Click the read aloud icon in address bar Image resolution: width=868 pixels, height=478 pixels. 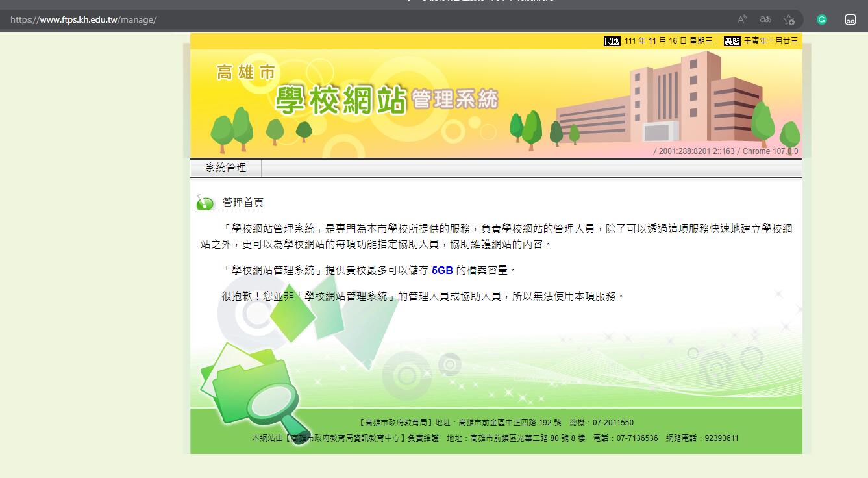click(x=742, y=19)
